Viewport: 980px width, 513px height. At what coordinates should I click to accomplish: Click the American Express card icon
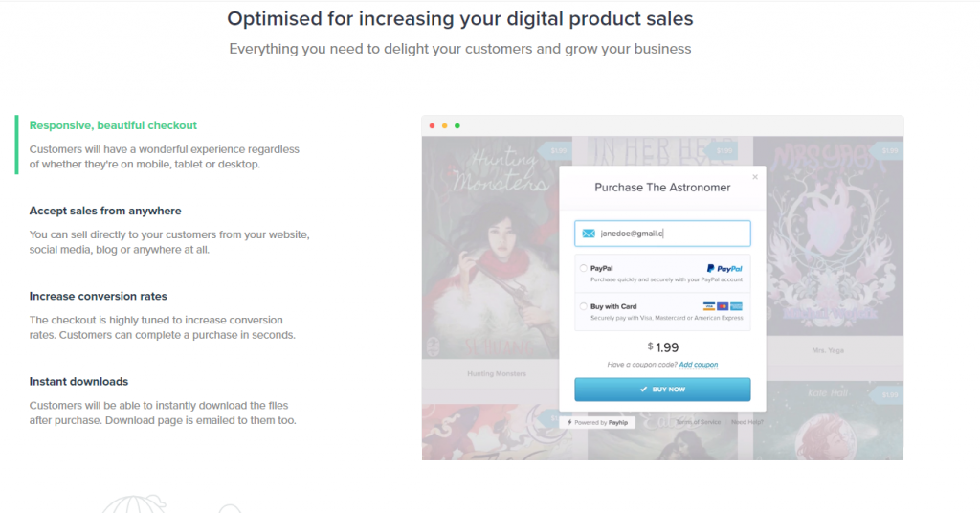click(736, 306)
